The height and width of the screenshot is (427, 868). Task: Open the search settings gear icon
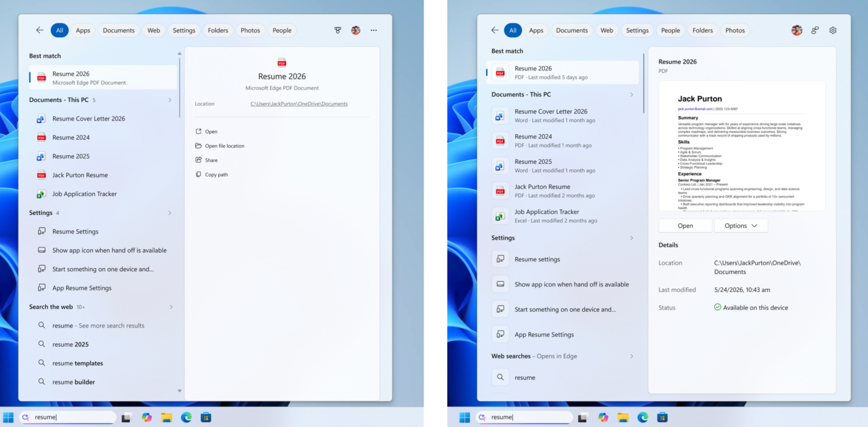pyautogui.click(x=833, y=30)
